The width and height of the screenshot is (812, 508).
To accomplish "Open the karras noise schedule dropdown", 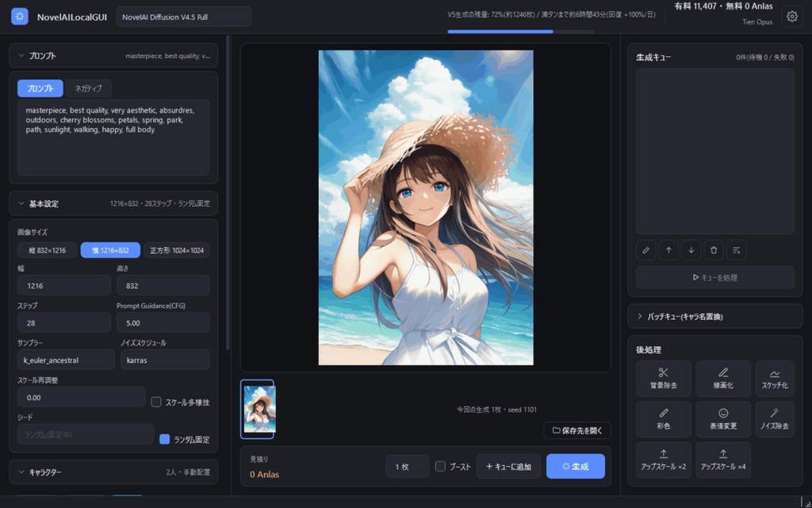I will [165, 360].
